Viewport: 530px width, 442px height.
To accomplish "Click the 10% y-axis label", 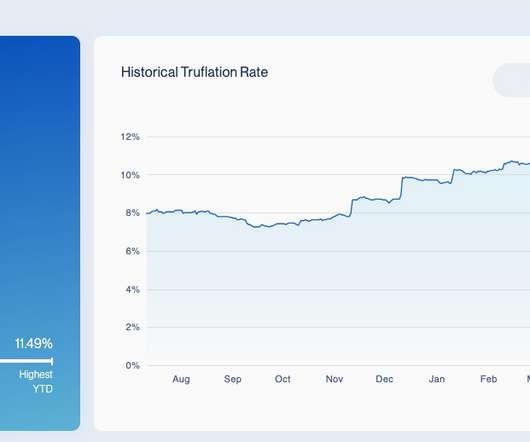I will (130, 175).
